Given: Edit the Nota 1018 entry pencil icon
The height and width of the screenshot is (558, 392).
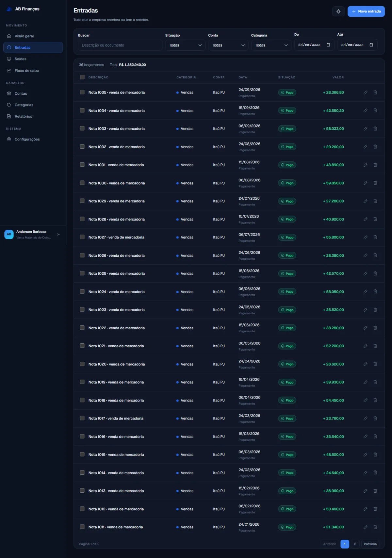Looking at the screenshot, I should click(366, 400).
